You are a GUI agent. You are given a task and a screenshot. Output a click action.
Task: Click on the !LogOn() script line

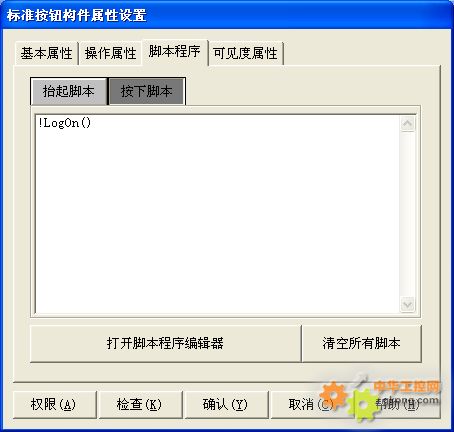coord(65,123)
